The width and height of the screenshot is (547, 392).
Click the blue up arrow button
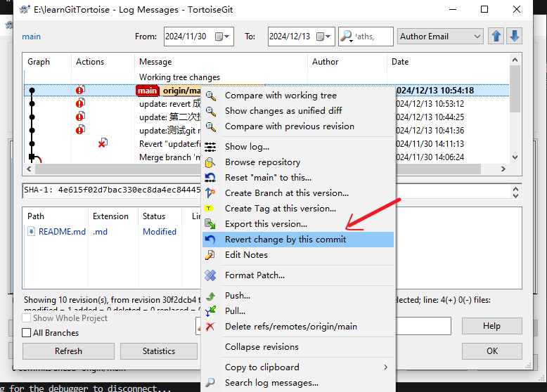pyautogui.click(x=497, y=37)
